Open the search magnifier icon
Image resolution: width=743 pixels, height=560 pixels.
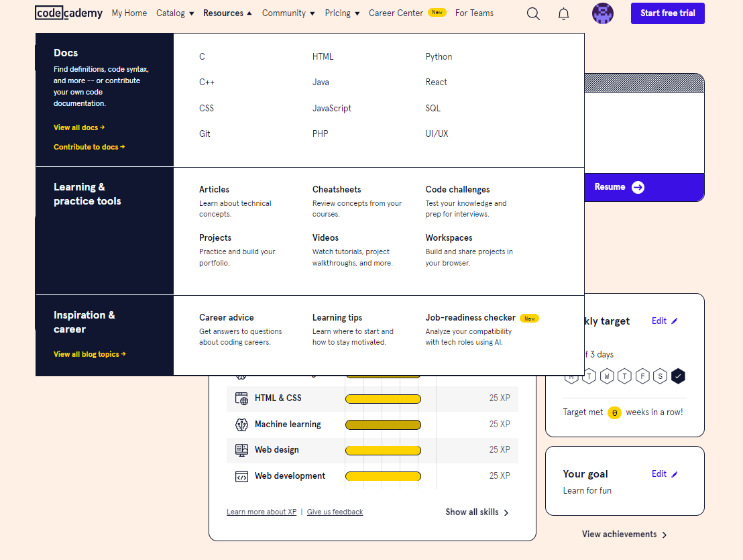pos(533,13)
